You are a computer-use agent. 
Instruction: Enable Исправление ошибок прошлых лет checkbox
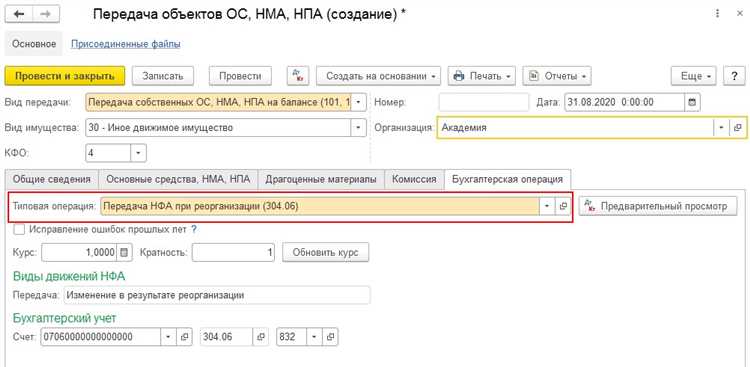[20, 230]
